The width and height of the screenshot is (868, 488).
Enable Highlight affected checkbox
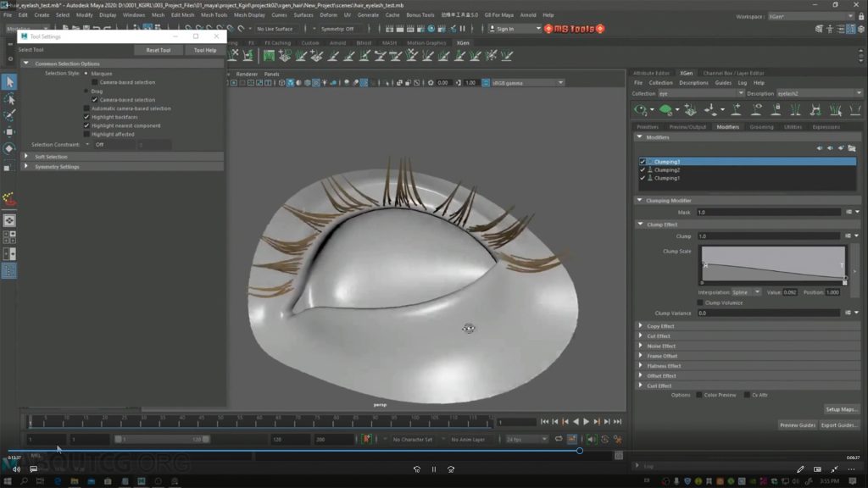86,134
